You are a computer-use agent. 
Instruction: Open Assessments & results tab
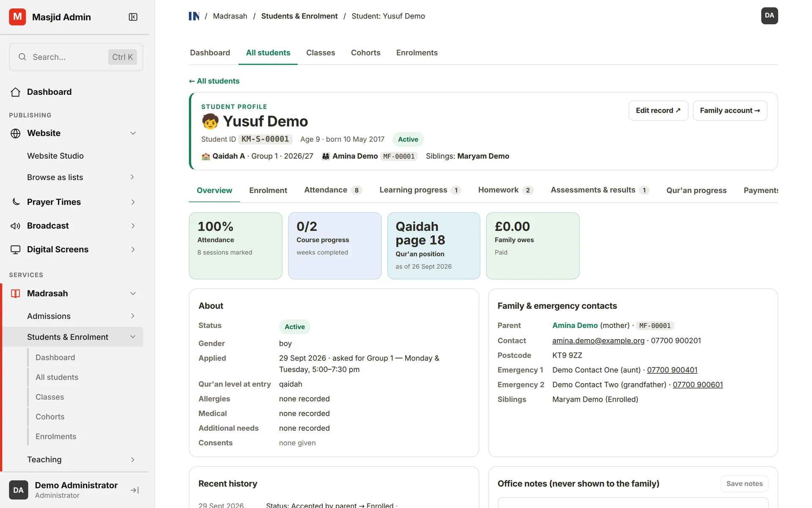[600, 190]
